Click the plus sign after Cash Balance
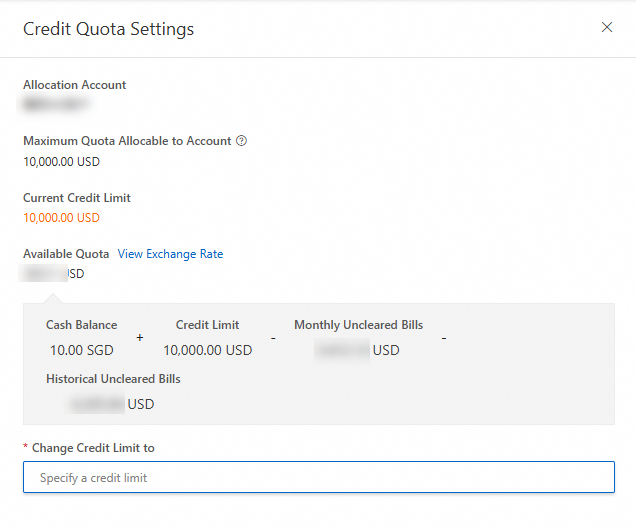The height and width of the screenshot is (531, 636). [x=140, y=338]
